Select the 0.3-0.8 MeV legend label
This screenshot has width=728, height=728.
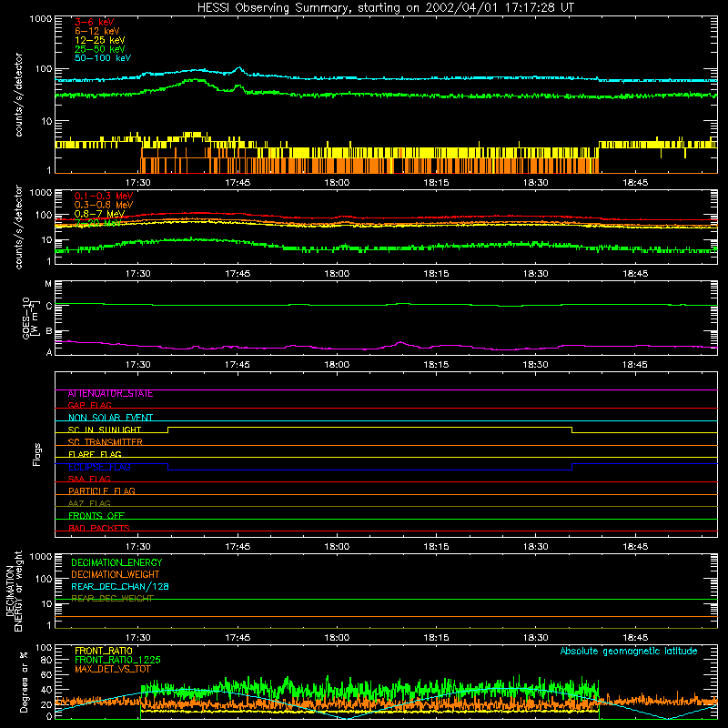pyautogui.click(x=104, y=205)
